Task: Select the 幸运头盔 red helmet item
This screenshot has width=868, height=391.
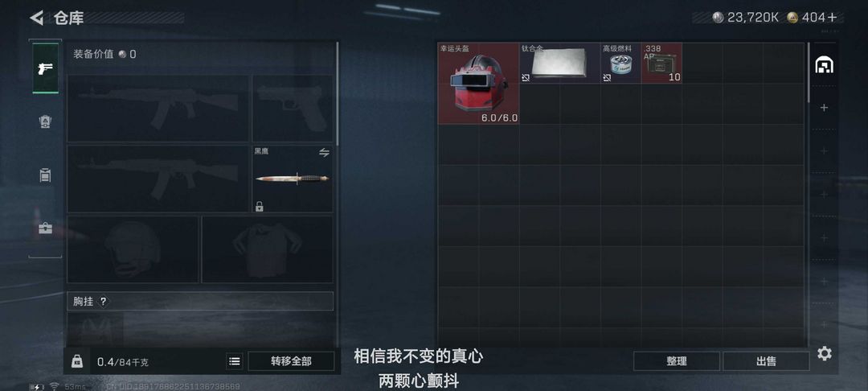Action: pyautogui.click(x=478, y=83)
